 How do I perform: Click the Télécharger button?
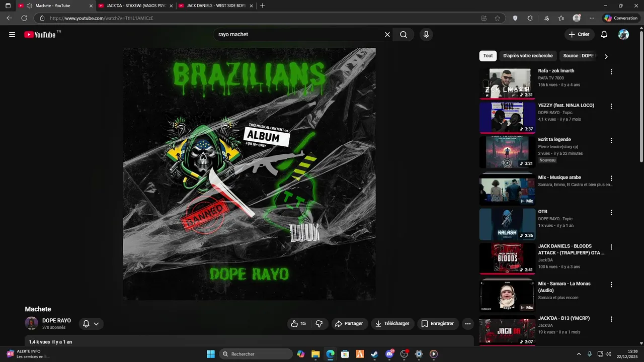click(x=392, y=324)
